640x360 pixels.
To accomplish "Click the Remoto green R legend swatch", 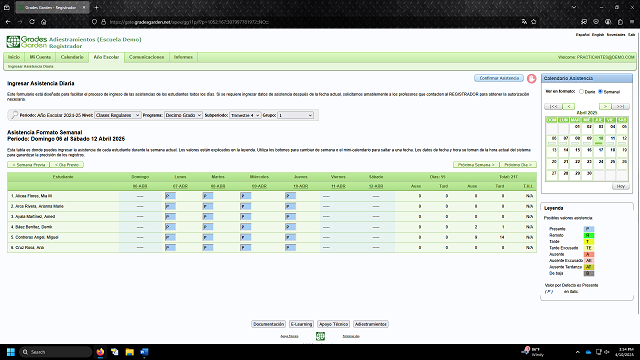I will [589, 235].
